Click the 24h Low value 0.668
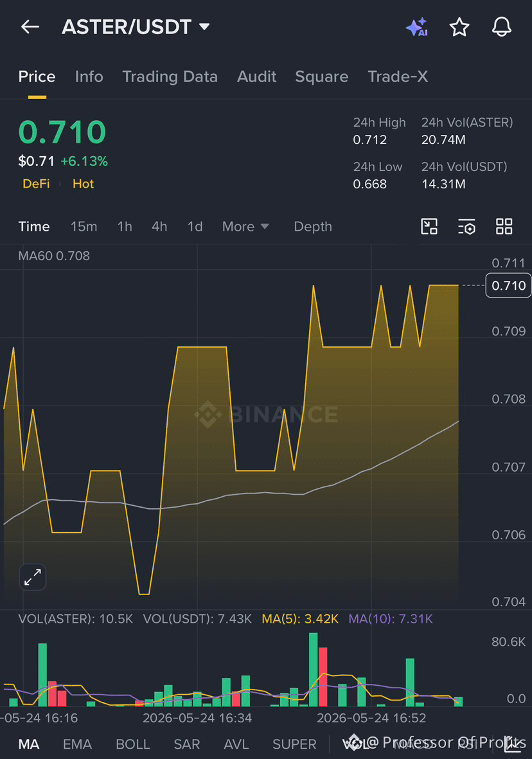 370,184
